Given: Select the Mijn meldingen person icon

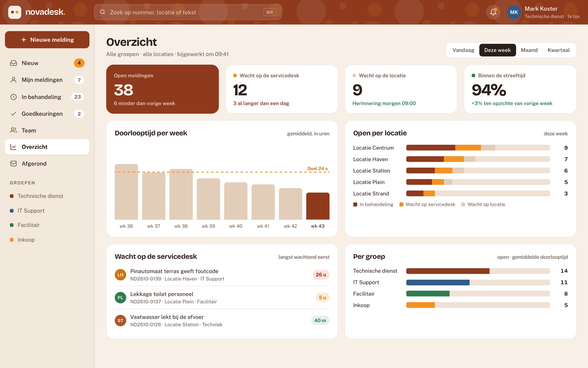Looking at the screenshot, I should pyautogui.click(x=14, y=80).
